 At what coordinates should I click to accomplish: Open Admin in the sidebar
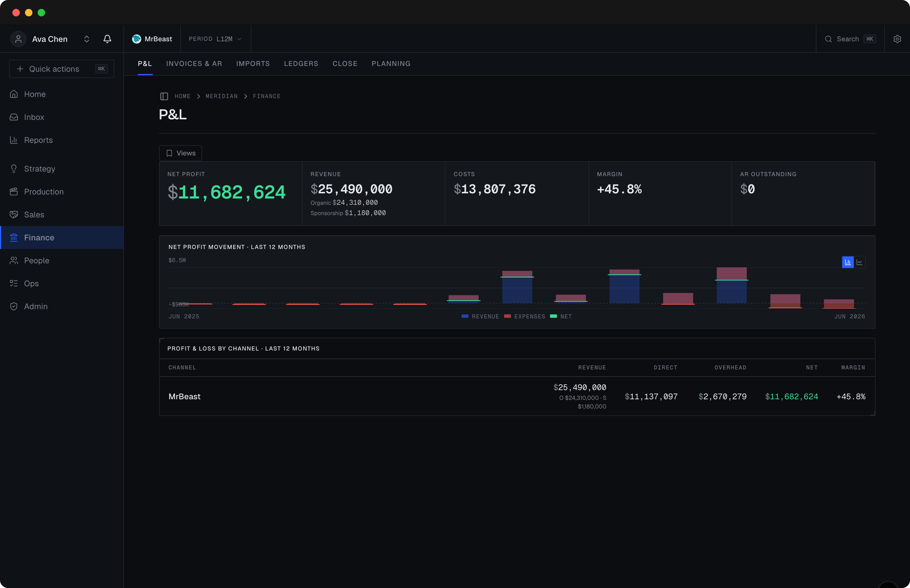click(x=62, y=306)
